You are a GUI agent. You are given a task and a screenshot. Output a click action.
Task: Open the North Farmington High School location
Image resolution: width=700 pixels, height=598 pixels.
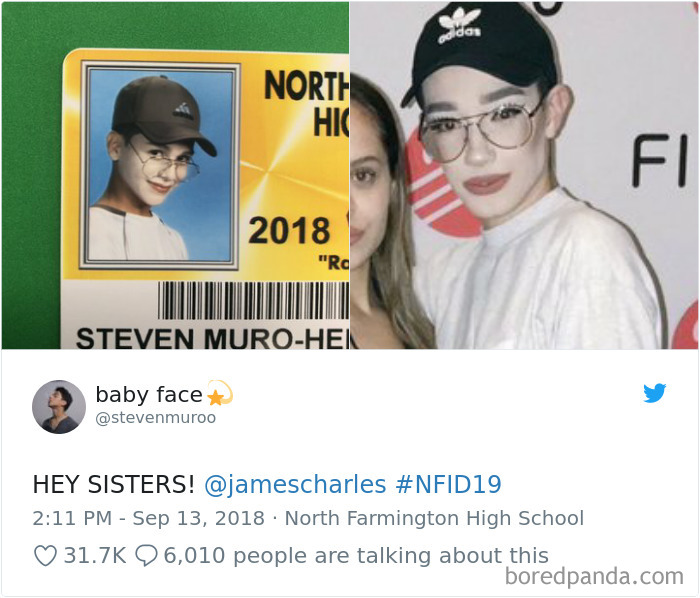(434, 519)
